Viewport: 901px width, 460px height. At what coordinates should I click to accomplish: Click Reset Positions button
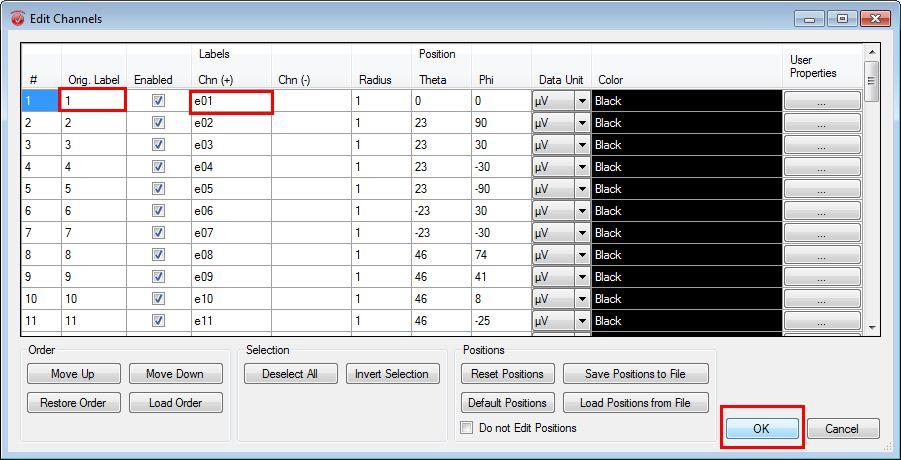pyautogui.click(x=507, y=374)
